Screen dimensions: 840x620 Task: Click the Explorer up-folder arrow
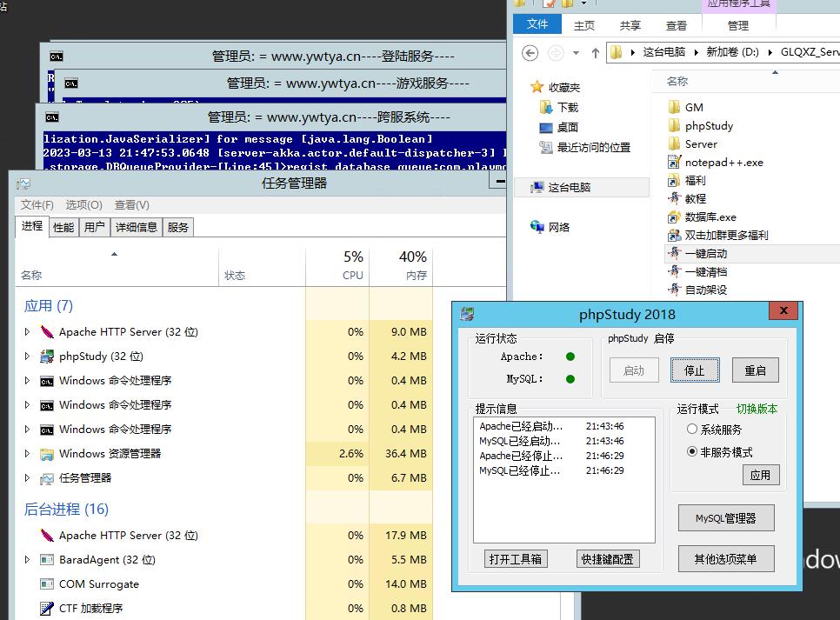click(x=595, y=52)
